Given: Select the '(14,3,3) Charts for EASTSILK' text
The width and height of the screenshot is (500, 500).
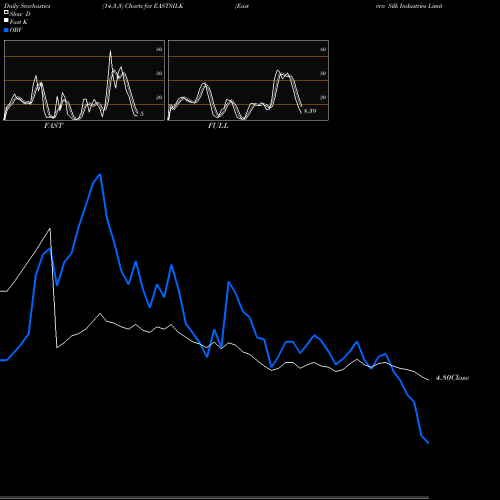Looking at the screenshot, I should (x=143, y=6).
